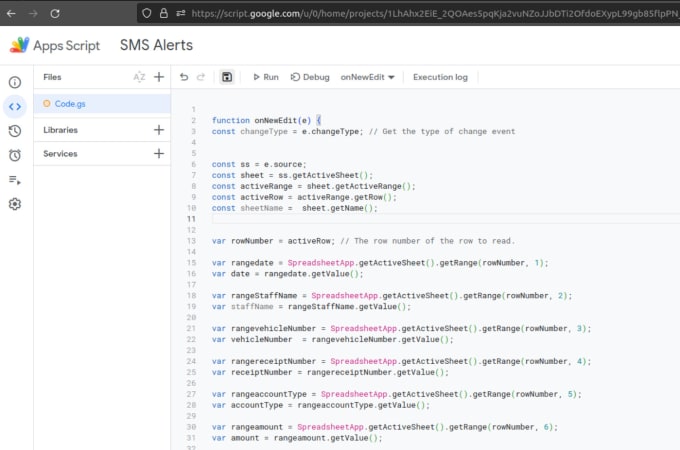This screenshot has width=680, height=450.
Task: Click line number 11 in the gutter
Action: [191, 219]
